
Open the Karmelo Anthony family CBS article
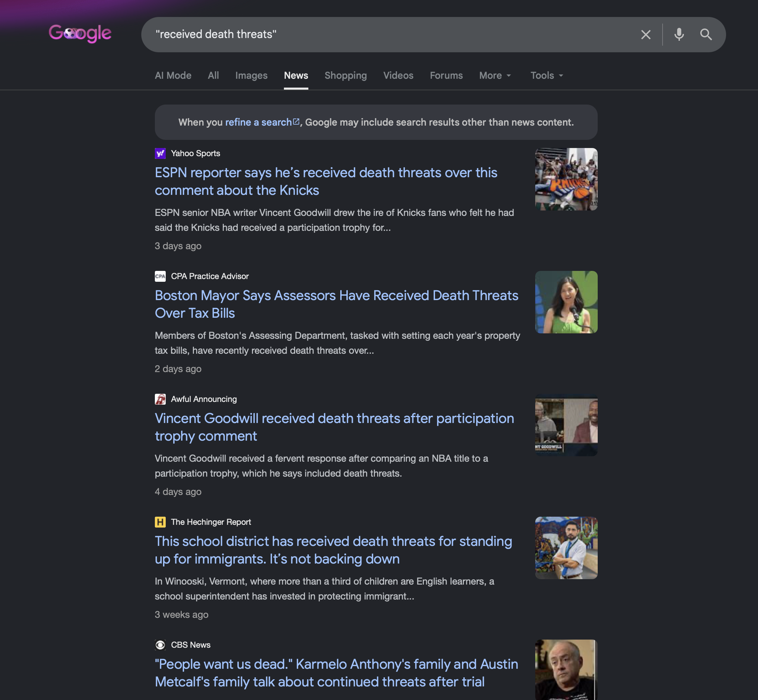(x=337, y=673)
